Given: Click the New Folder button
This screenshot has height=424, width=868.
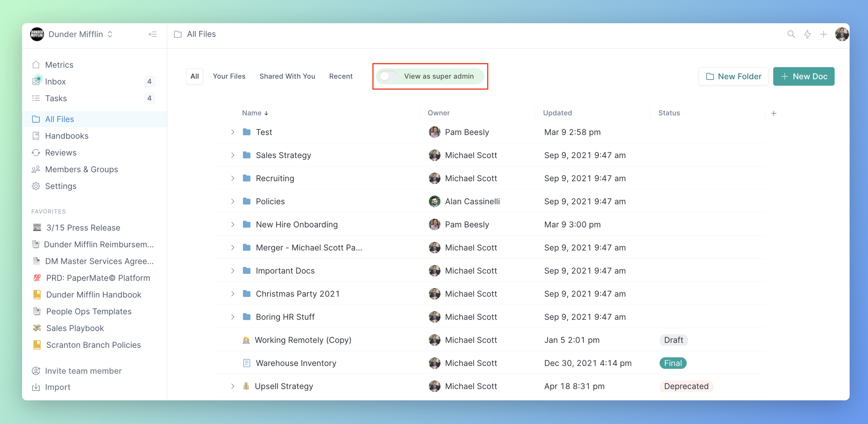Looking at the screenshot, I should point(733,76).
